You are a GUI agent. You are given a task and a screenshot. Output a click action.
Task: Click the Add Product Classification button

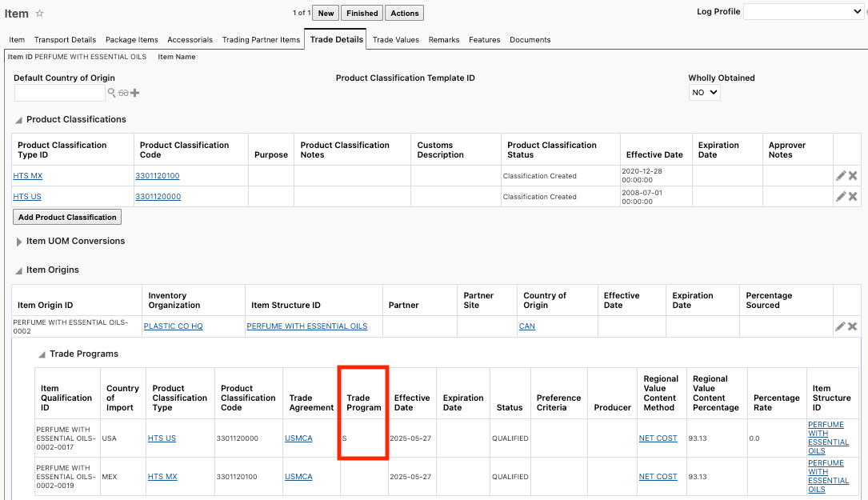[67, 217]
